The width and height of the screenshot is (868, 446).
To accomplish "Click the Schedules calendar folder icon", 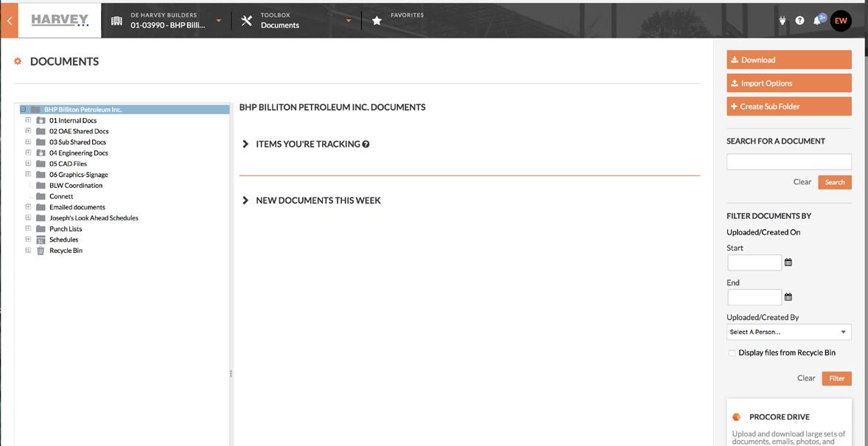I will click(41, 240).
